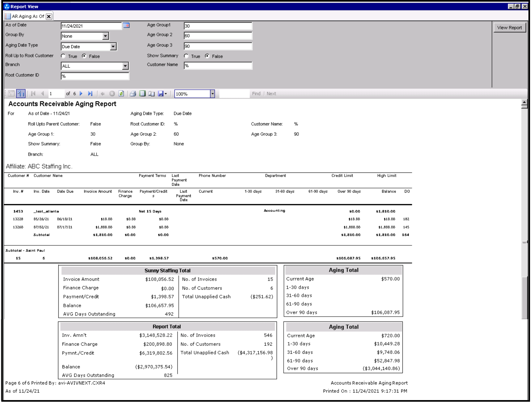532x403 pixels.
Task: Click invoice number 13228
Action: tap(18, 219)
